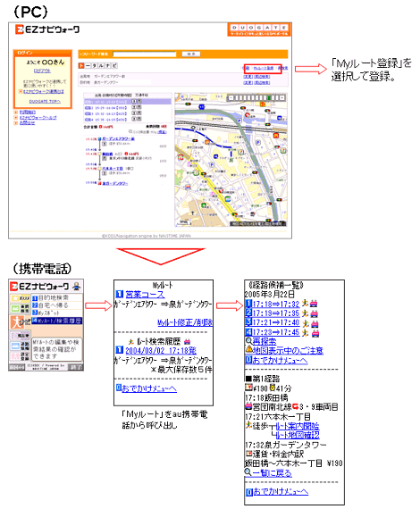This screenshot has height=509, width=420.
Task: Click the map zoom-out minus button
Action: click(x=231, y=97)
